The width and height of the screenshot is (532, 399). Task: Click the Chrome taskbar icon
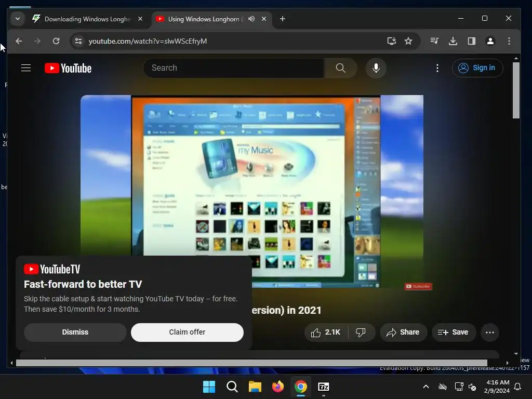pos(301,387)
